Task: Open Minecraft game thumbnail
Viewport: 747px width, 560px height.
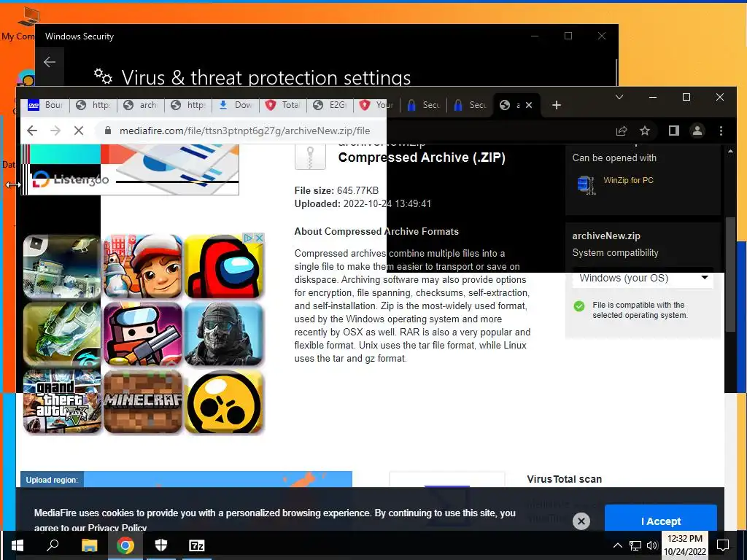Action: tap(143, 402)
